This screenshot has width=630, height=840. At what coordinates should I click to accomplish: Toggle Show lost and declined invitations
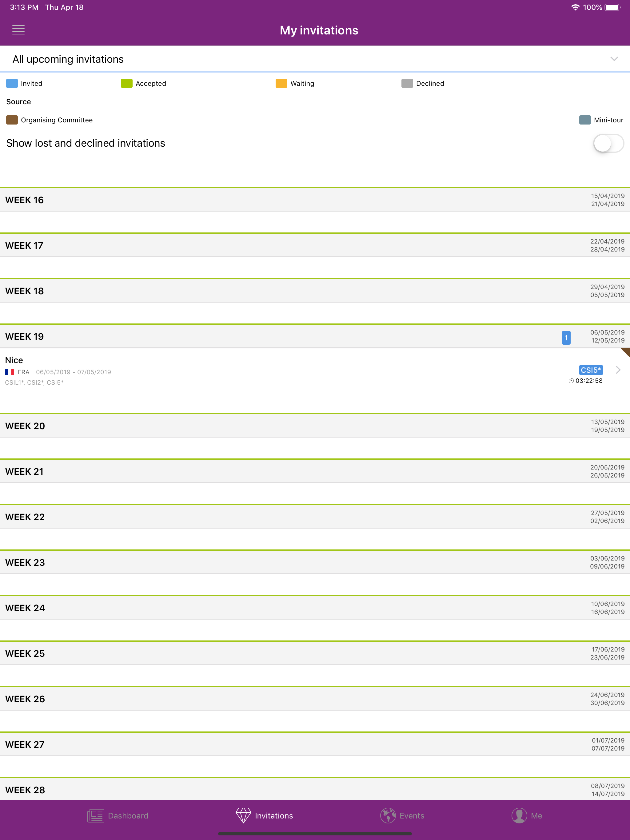[608, 144]
